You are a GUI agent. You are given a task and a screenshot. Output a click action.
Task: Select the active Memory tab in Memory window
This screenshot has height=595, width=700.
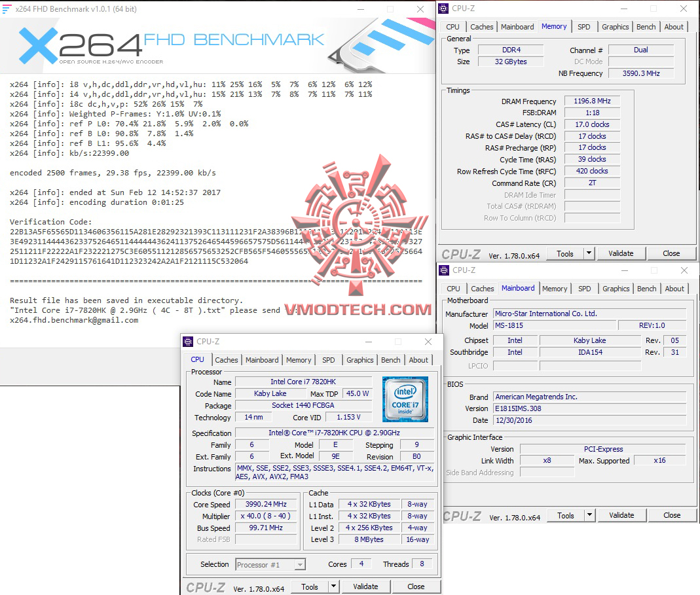click(554, 26)
